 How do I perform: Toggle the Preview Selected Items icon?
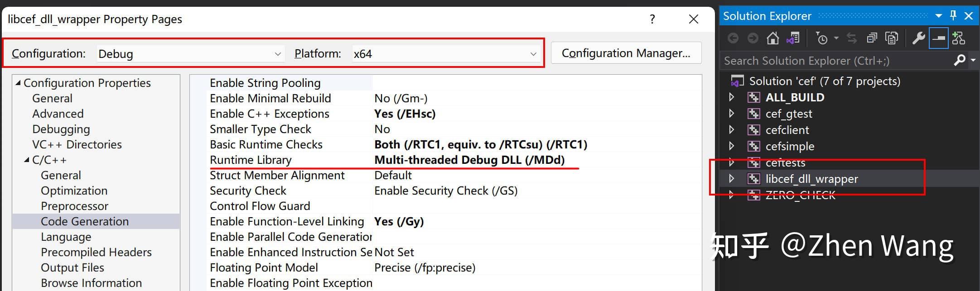point(891,38)
